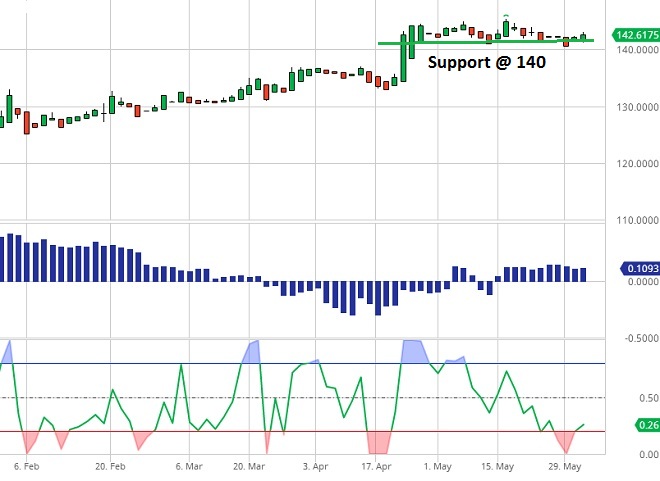The width and height of the screenshot is (660, 481).
Task: Click the 3. Apr date label
Action: pyautogui.click(x=315, y=466)
